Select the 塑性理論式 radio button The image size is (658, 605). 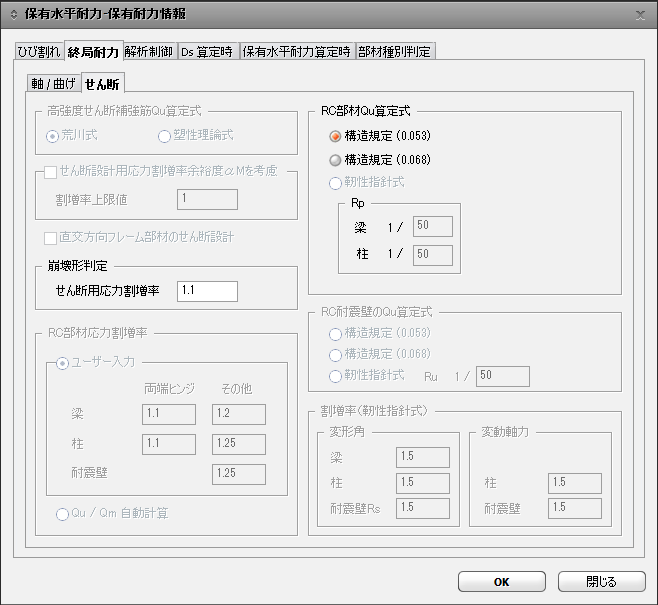click(164, 136)
